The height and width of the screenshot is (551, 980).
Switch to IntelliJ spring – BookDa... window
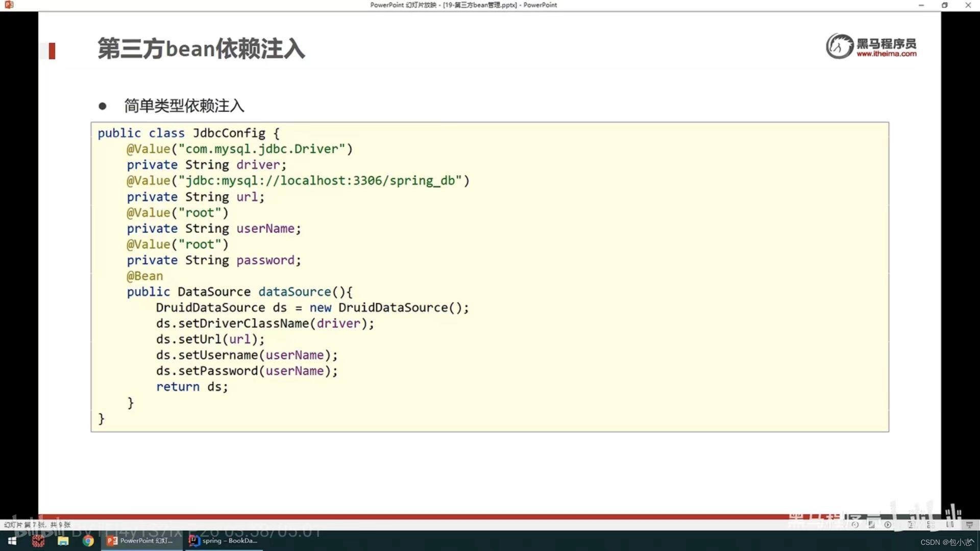pyautogui.click(x=224, y=541)
